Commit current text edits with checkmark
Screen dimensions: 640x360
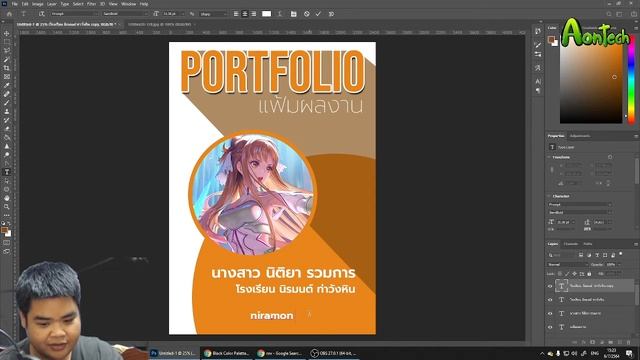318,14
